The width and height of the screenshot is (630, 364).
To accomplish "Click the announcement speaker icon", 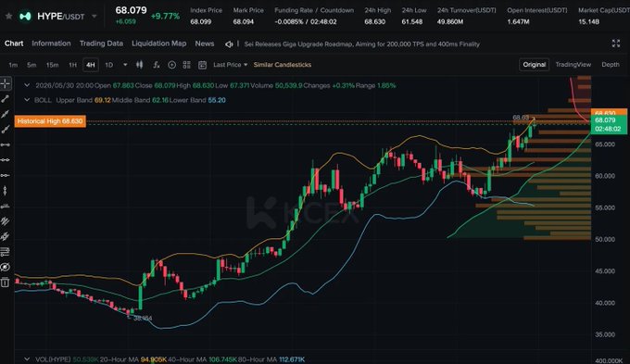I will coord(229,44).
